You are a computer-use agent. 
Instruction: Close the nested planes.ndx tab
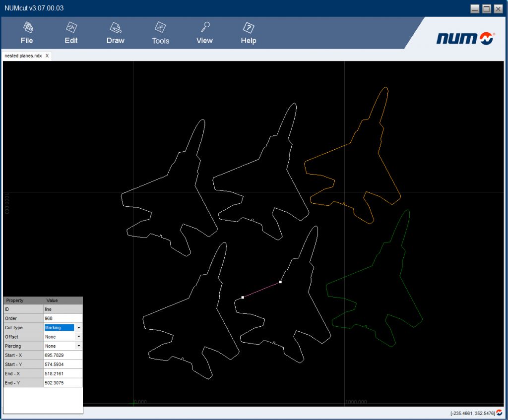pyautogui.click(x=47, y=56)
